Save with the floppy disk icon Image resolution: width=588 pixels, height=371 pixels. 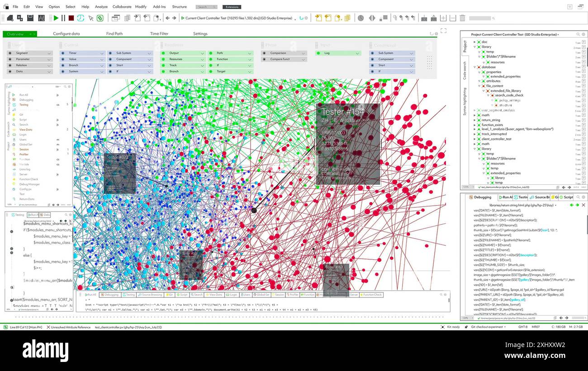[30, 18]
